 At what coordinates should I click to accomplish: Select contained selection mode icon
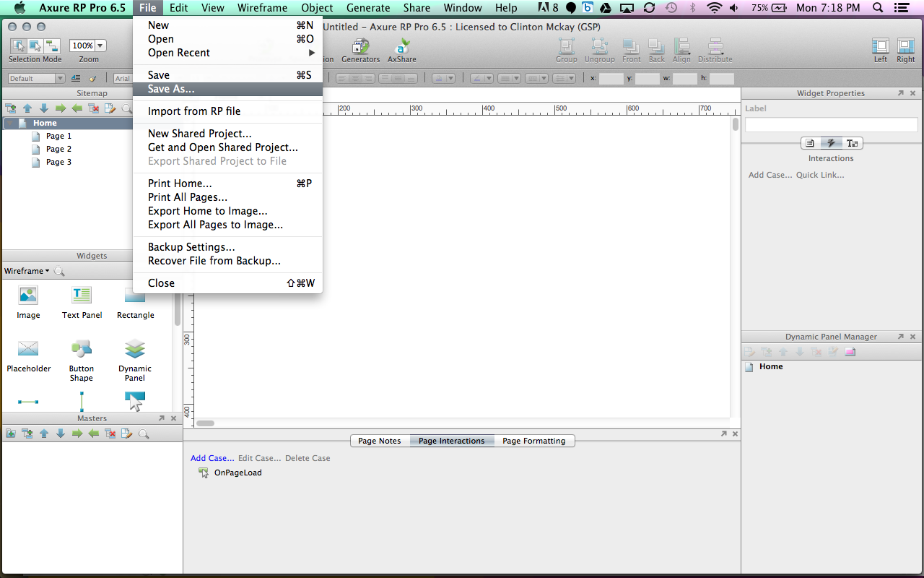tap(35, 46)
